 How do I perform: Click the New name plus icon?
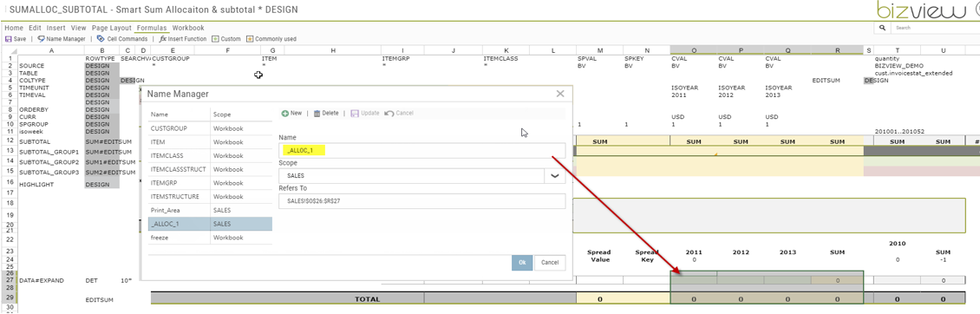(285, 114)
